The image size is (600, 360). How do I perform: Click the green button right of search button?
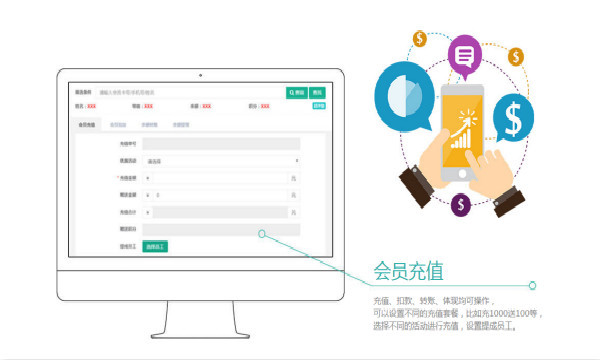pos(317,93)
